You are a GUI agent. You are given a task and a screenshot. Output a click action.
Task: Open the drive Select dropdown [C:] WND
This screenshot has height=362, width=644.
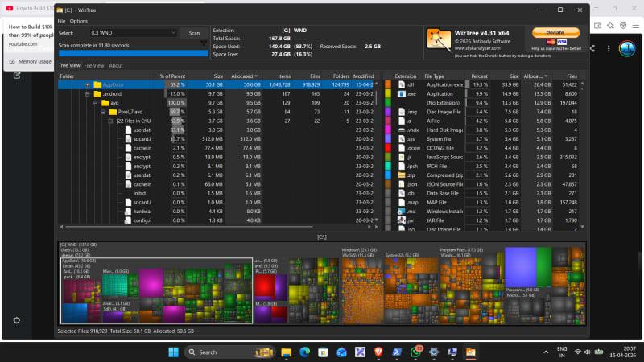pos(134,32)
